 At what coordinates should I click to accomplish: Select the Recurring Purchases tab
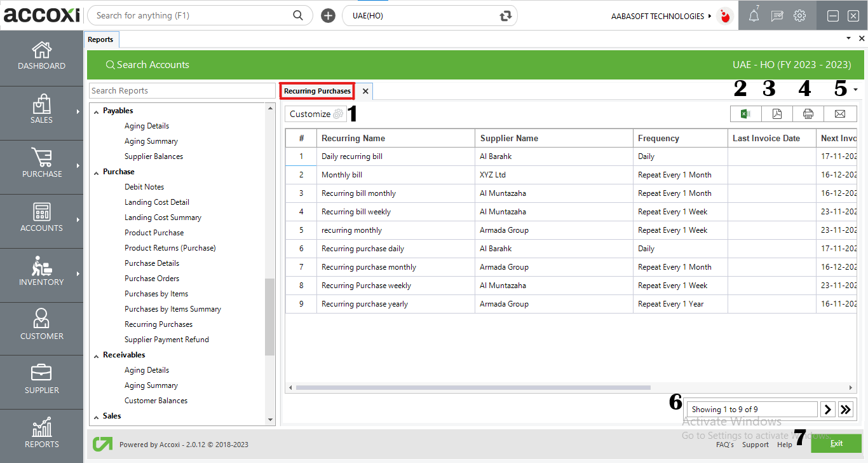pos(316,91)
